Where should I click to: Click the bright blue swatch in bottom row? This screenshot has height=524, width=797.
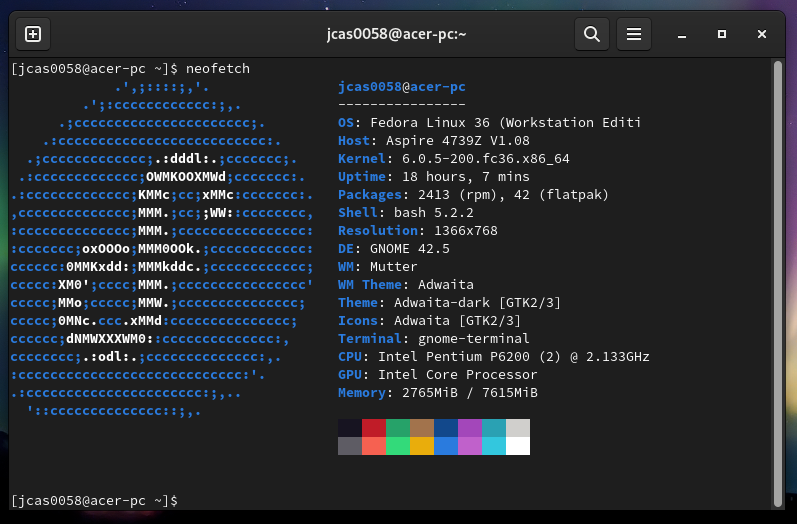tap(446, 446)
